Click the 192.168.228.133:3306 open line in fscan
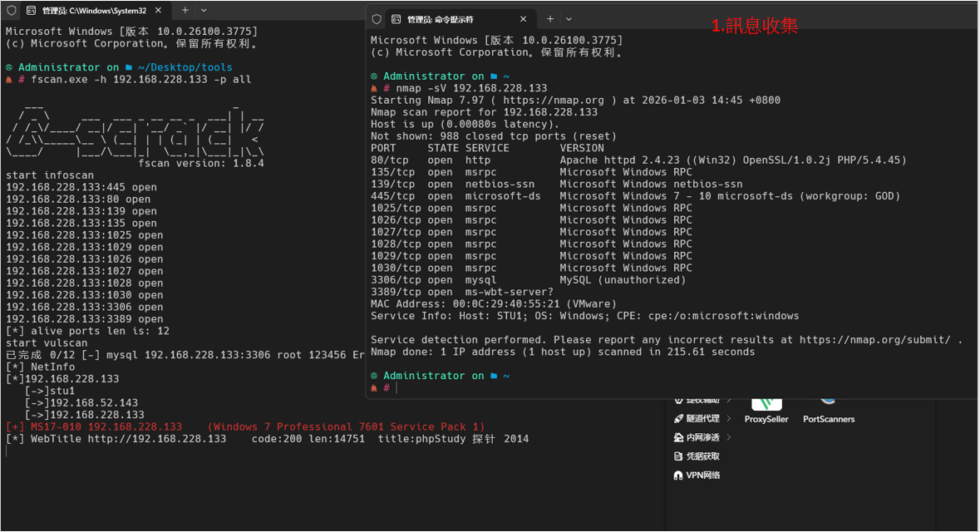Viewport: 980px width, 532px height. pyautogui.click(x=85, y=307)
